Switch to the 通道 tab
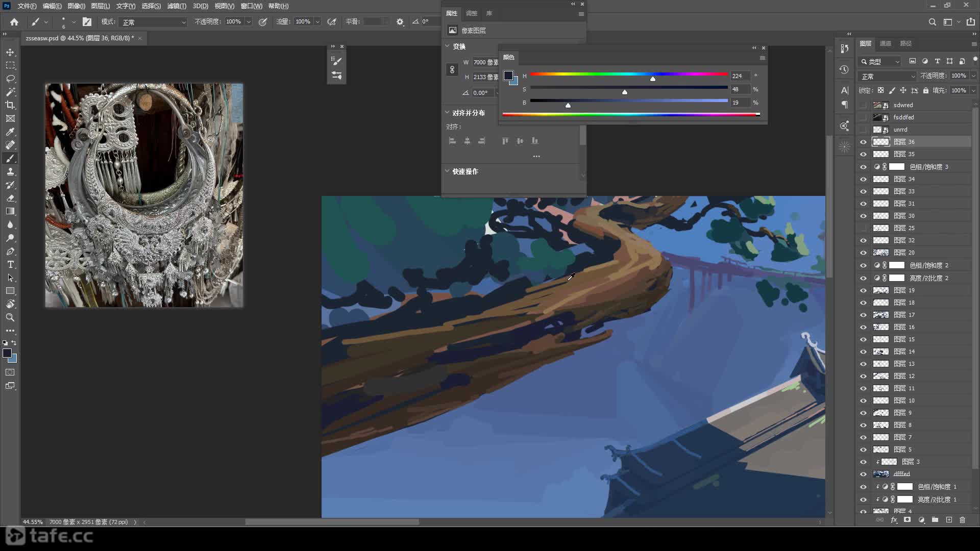This screenshot has height=551, width=980. click(886, 43)
